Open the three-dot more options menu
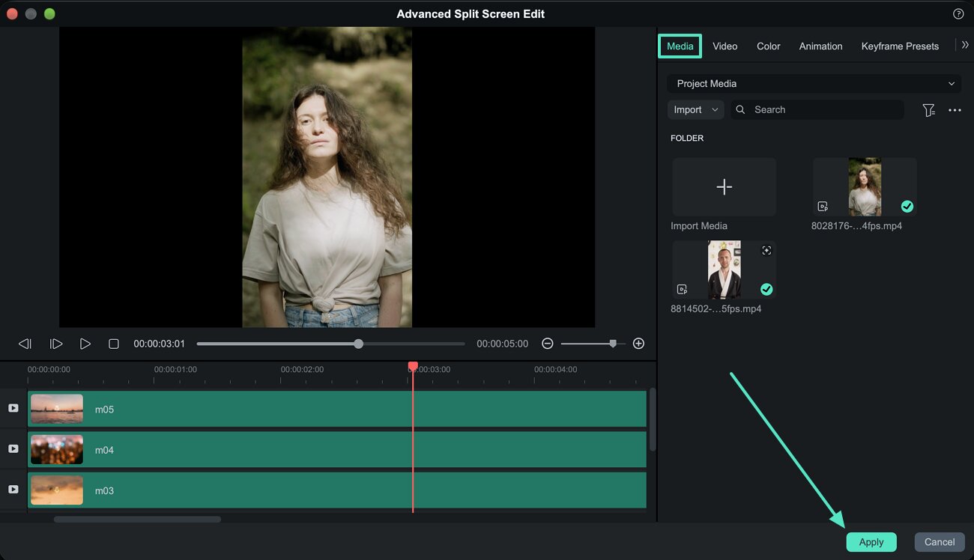The width and height of the screenshot is (974, 560). tap(955, 110)
